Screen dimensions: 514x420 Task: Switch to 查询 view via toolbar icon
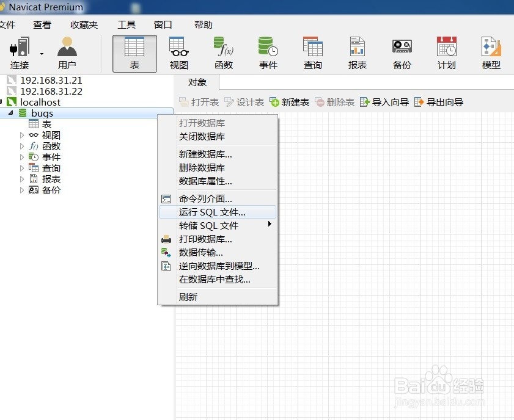point(312,51)
